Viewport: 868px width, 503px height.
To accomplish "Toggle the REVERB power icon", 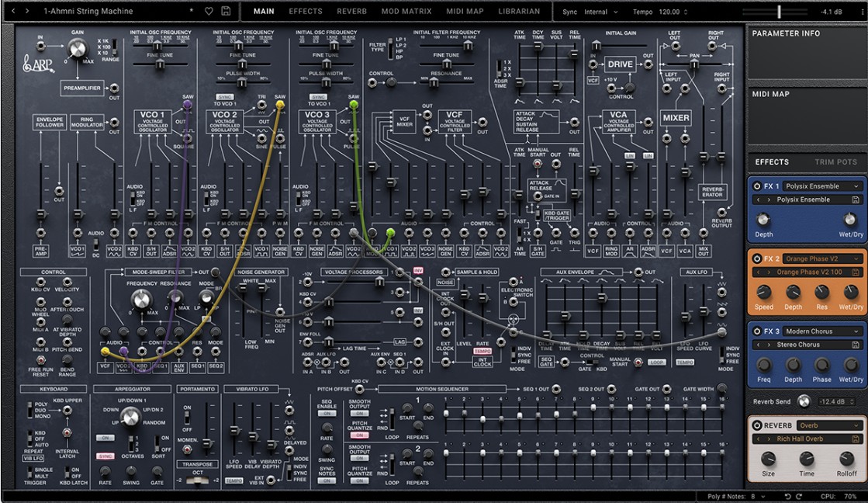I will [757, 425].
